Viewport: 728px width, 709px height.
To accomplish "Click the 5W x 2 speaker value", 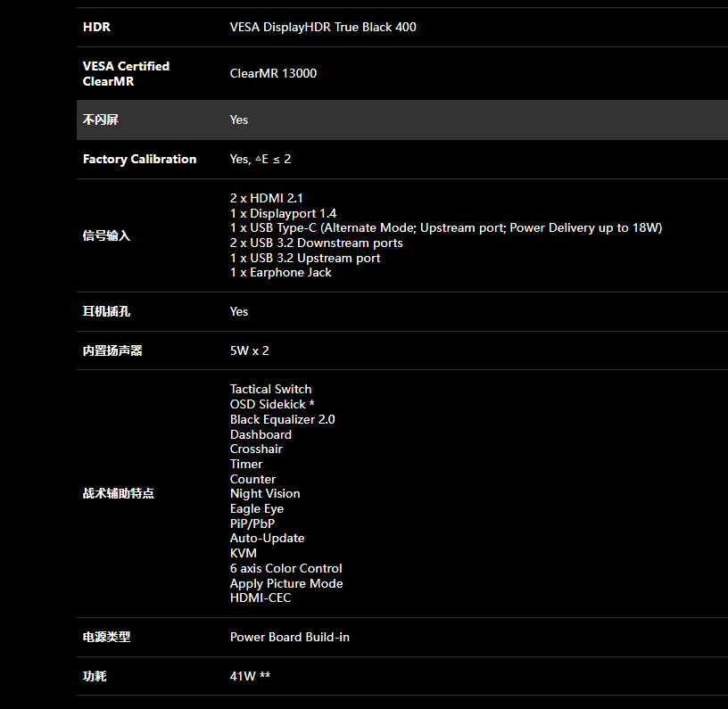I will pyautogui.click(x=250, y=350).
